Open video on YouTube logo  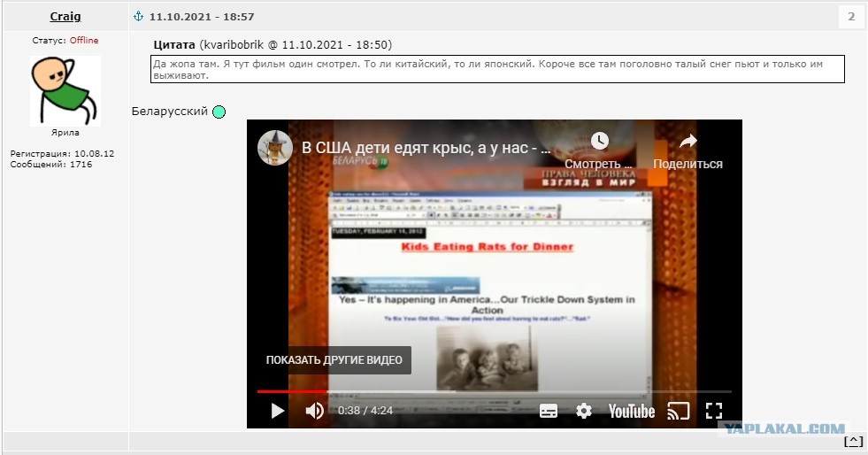coord(632,412)
